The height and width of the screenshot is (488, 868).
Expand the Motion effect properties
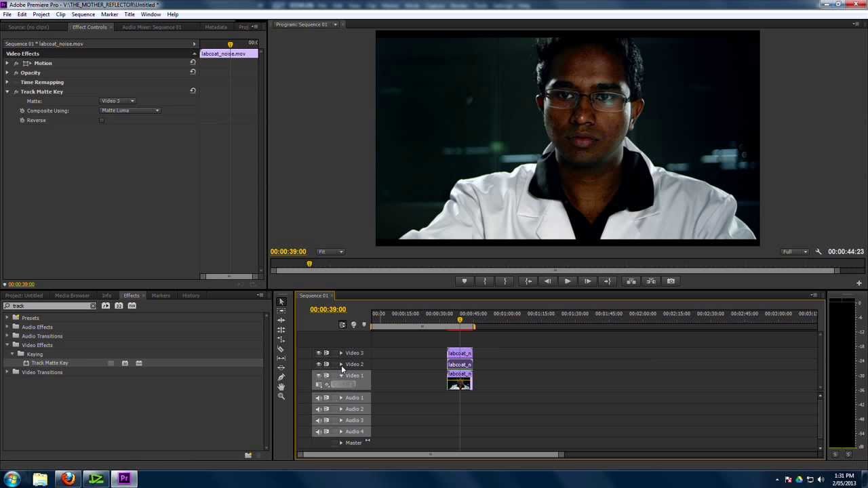pyautogui.click(x=7, y=63)
